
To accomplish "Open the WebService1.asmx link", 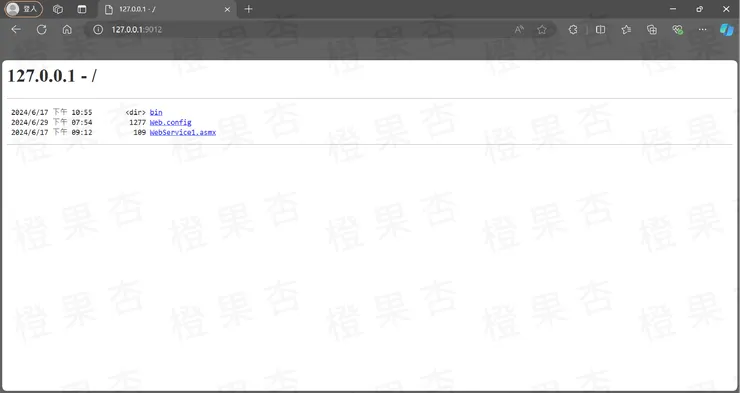I will (183, 132).
